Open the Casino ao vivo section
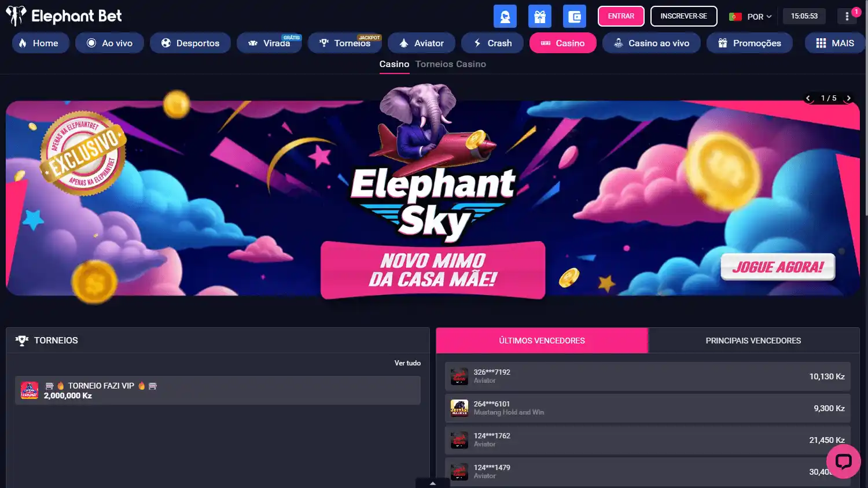Viewport: 868px width, 488px height. [652, 43]
